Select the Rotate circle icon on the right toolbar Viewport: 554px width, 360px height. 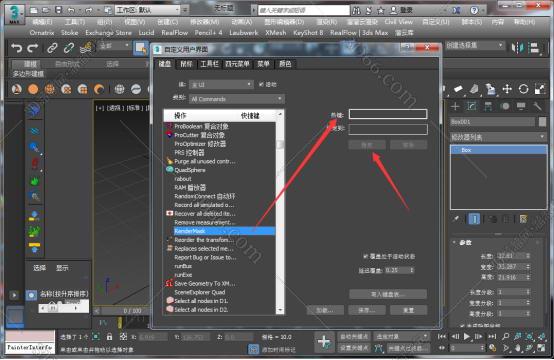click(x=523, y=89)
